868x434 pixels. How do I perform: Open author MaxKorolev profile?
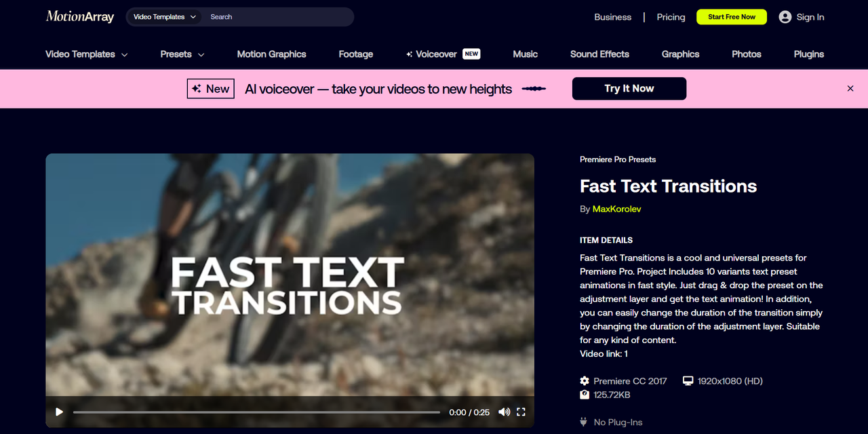coord(616,209)
